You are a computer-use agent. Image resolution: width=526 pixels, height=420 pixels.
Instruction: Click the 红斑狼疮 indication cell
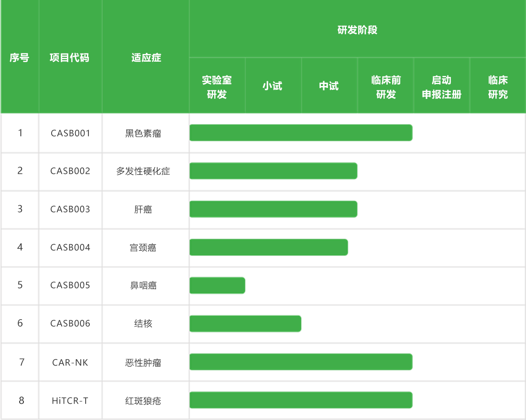point(143,400)
